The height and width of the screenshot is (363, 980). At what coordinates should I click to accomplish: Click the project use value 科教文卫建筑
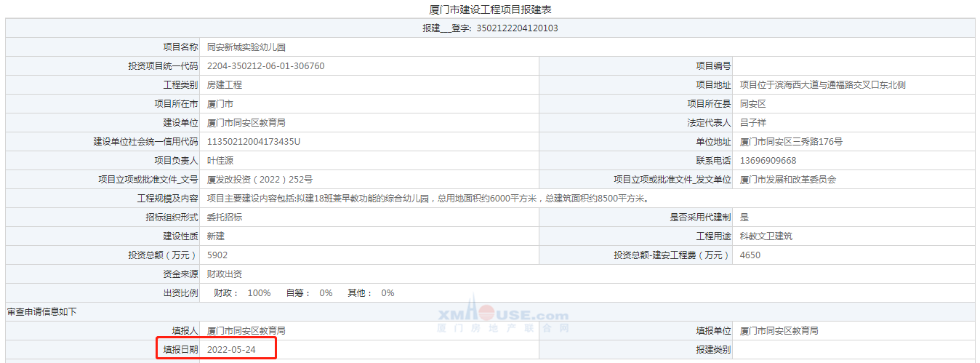tap(766, 236)
